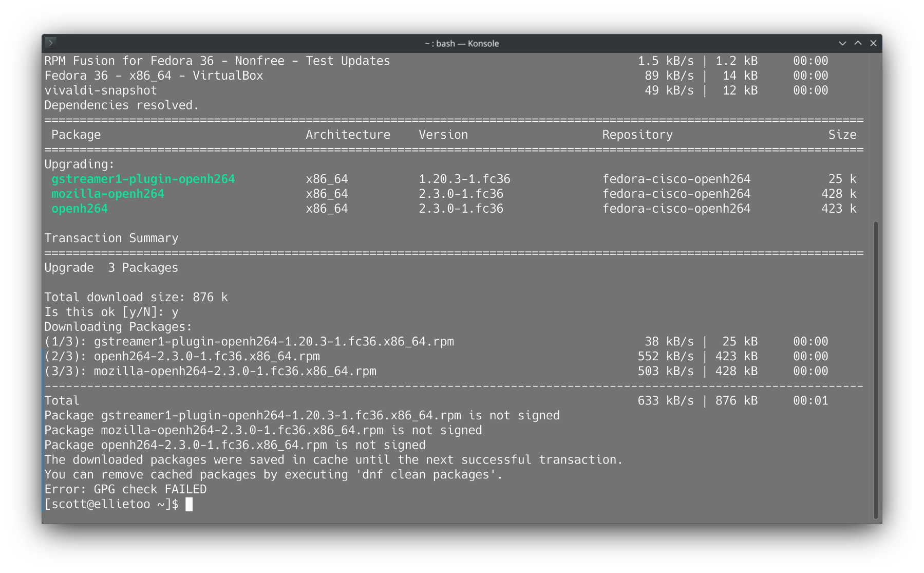Click the 'Fedora 36 - x86_64 - VirtualBox' line

436,76
